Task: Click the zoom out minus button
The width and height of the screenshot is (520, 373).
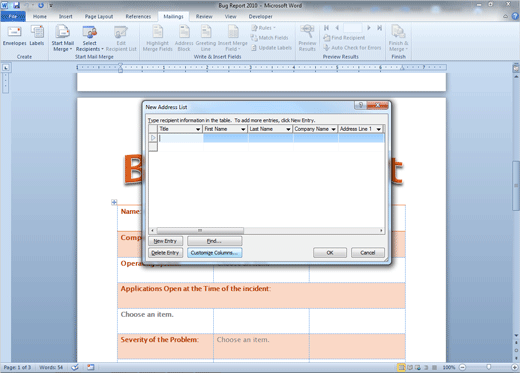Action: coord(462,367)
